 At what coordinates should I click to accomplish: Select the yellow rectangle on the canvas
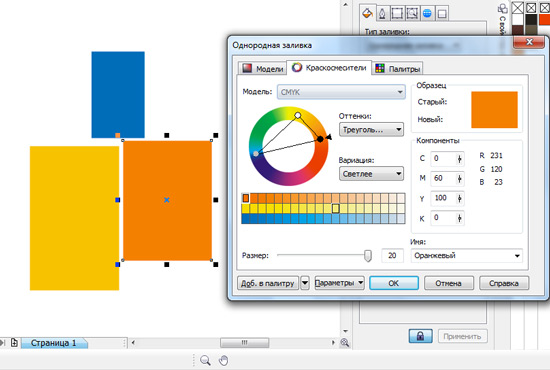[x=74, y=218]
